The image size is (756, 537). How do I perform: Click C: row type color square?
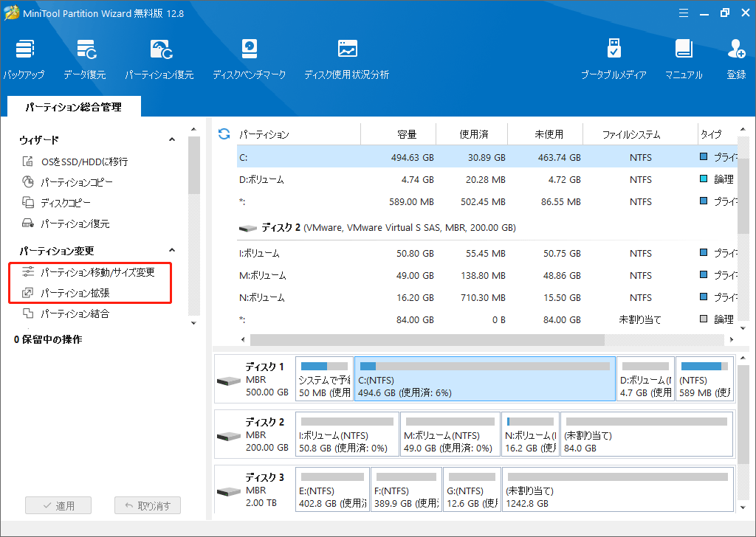pyautogui.click(x=704, y=156)
